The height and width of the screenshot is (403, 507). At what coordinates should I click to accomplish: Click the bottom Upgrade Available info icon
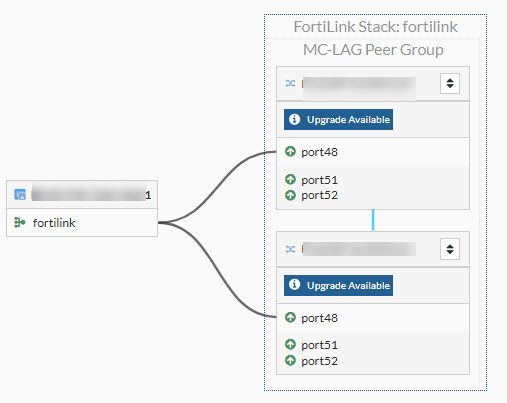coord(294,285)
